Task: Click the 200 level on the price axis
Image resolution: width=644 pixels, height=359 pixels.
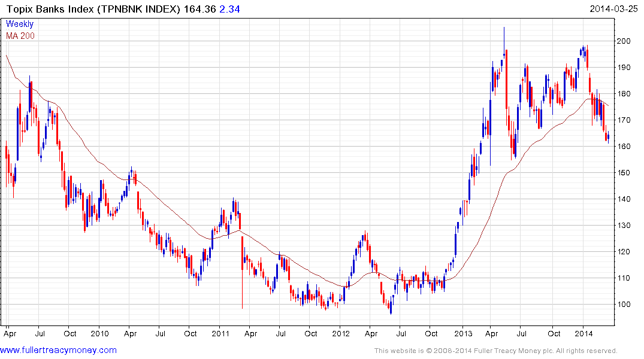Action: [x=625, y=41]
